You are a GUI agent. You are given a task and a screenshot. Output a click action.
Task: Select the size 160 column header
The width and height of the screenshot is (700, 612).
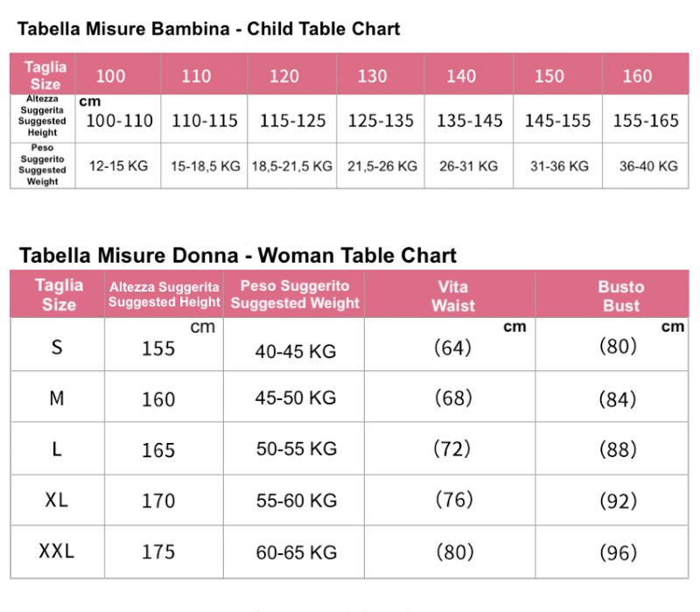tap(637, 75)
